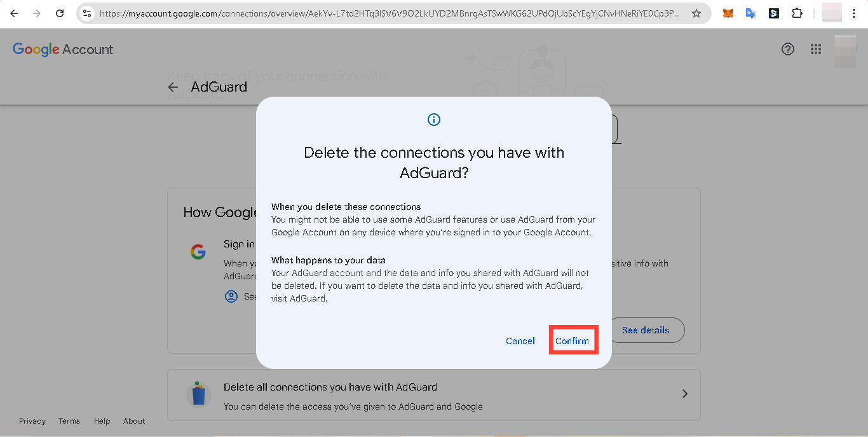Open the black S extension icon

click(x=774, y=13)
